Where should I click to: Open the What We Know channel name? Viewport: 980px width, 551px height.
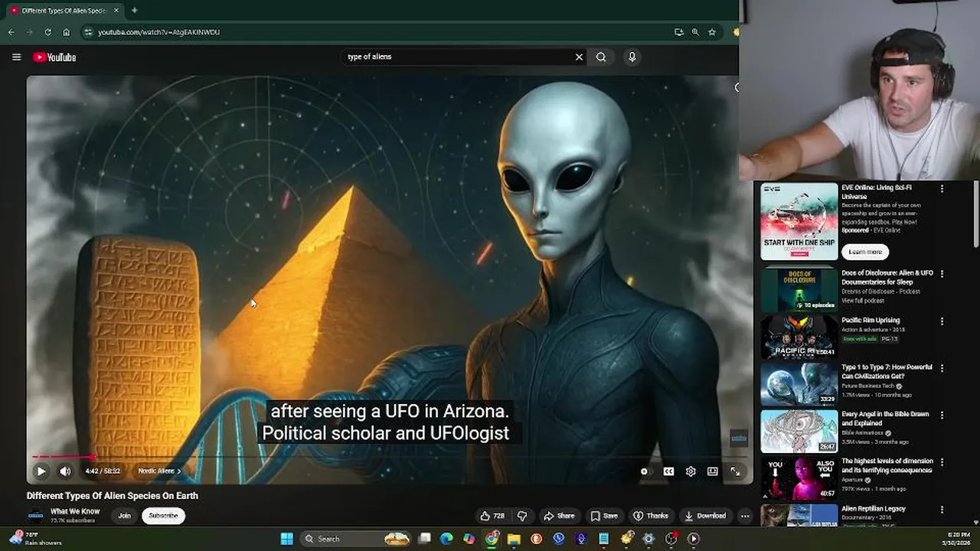pyautogui.click(x=75, y=511)
